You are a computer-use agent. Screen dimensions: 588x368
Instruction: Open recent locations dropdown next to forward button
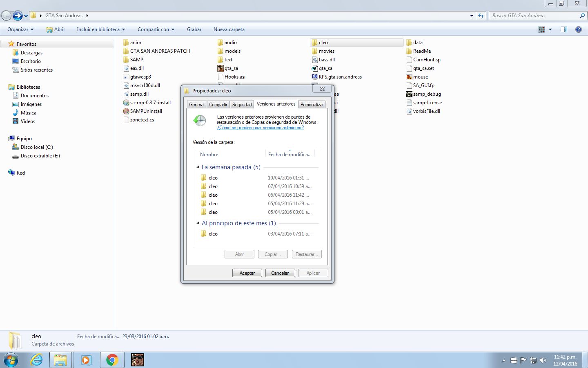(26, 16)
